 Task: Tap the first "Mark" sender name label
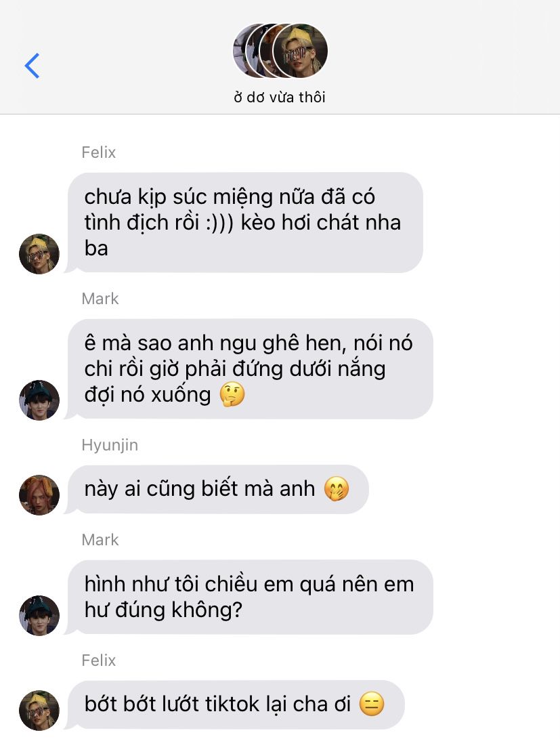(100, 298)
